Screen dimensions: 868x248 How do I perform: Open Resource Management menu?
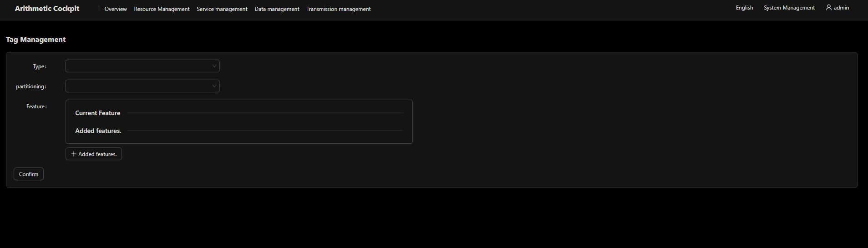[x=162, y=9]
